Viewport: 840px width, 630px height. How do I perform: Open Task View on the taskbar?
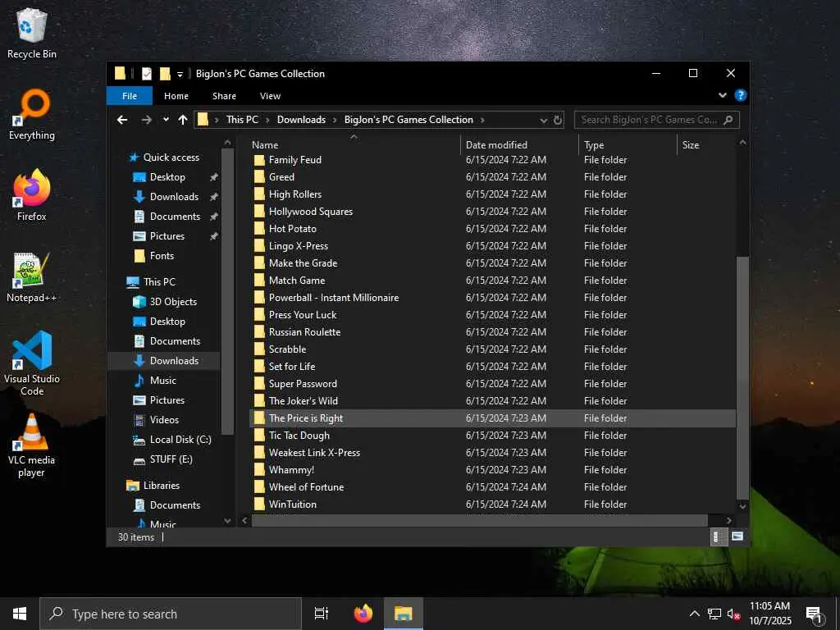(x=322, y=614)
